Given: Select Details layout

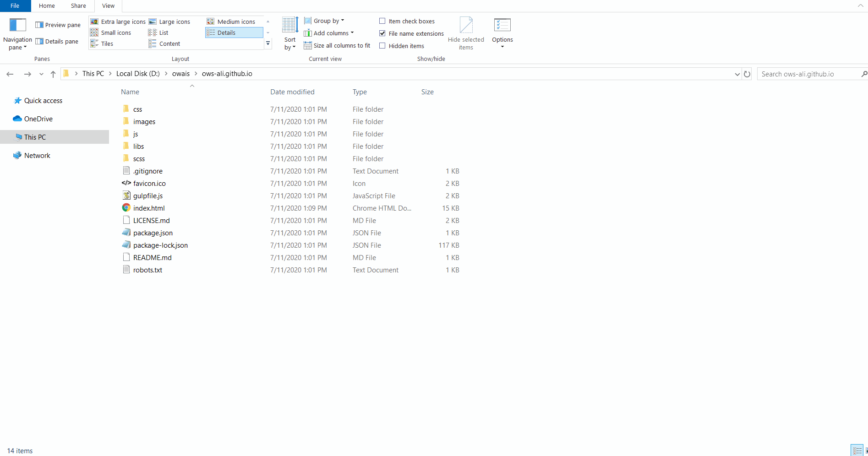Looking at the screenshot, I should (x=234, y=33).
